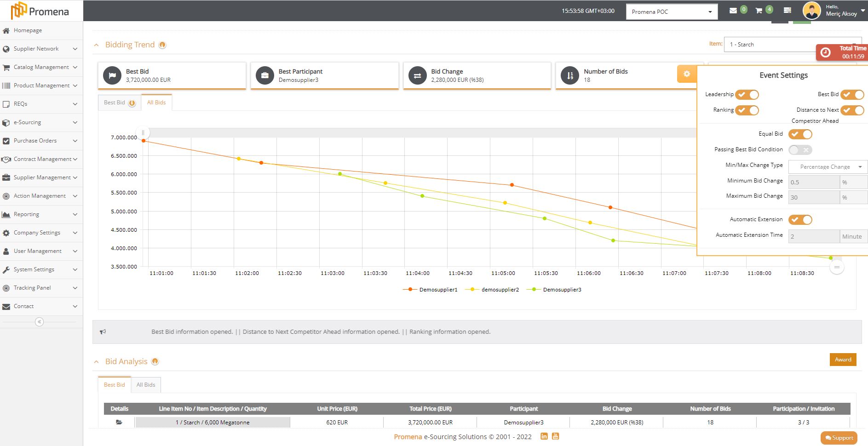Click the System Settings wrench icon
This screenshot has height=446, width=868.
coord(6,269)
